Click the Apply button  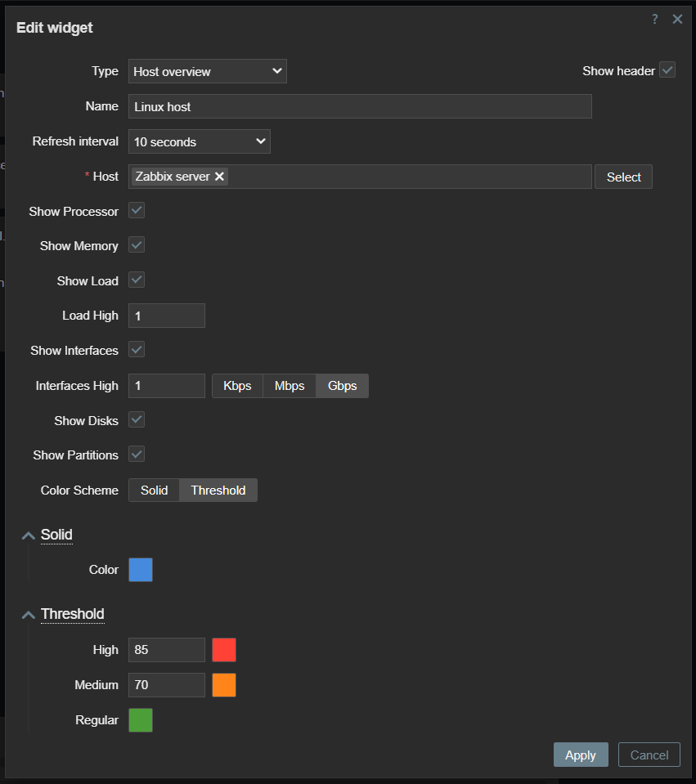[581, 755]
